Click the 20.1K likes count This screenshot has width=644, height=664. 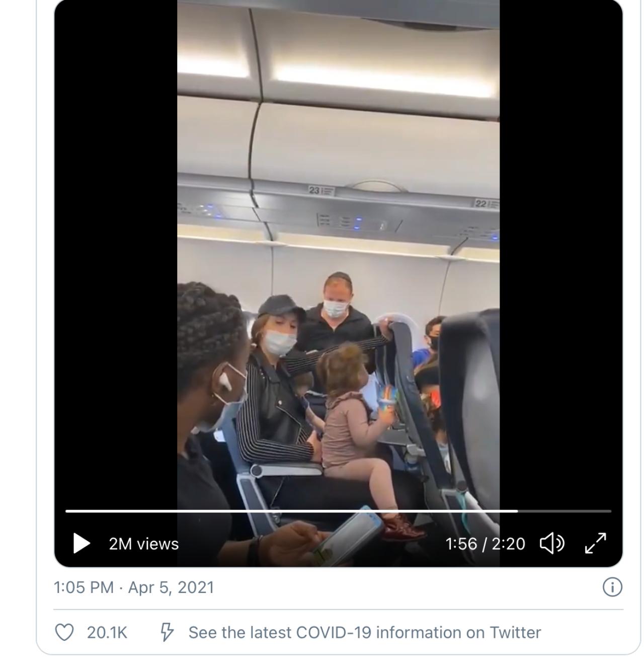107,632
